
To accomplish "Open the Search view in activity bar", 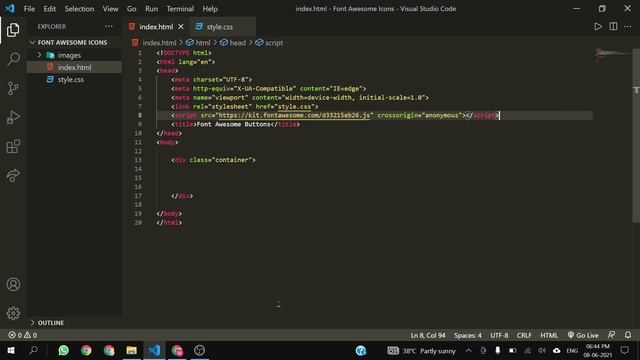I will [x=13, y=59].
